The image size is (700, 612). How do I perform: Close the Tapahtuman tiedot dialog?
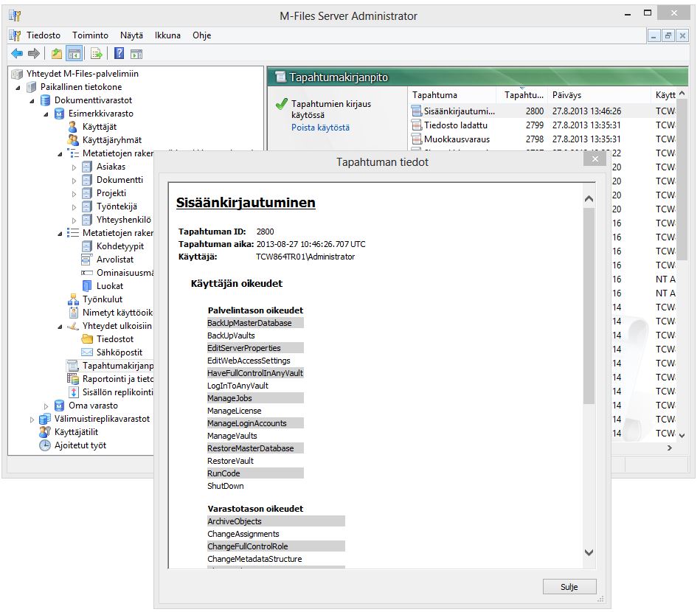tap(595, 159)
